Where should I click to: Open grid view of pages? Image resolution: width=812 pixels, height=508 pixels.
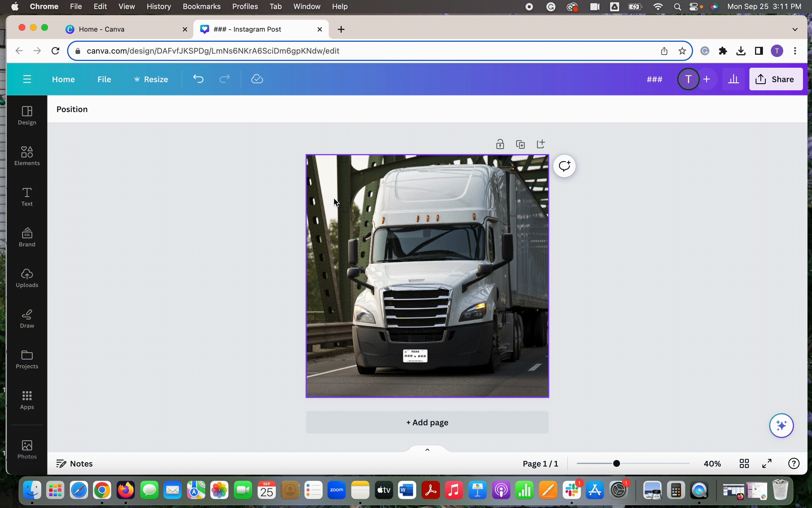pyautogui.click(x=744, y=464)
